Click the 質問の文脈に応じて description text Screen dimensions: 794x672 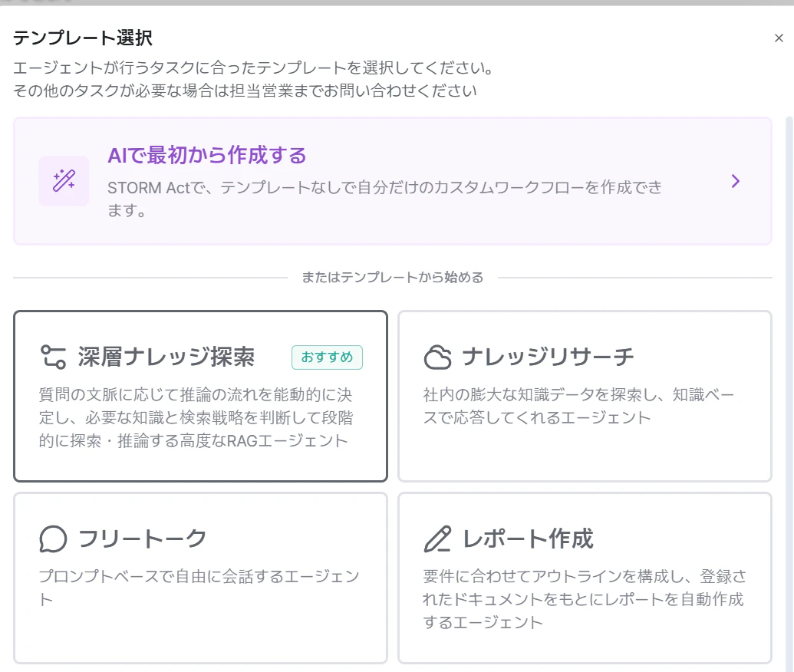[196, 417]
